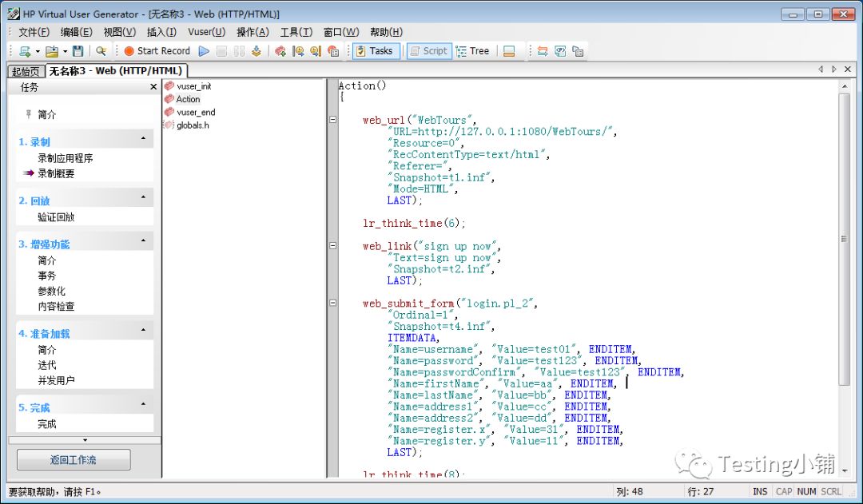Open the 工具(T) menu
This screenshot has width=863, height=504.
click(x=296, y=33)
